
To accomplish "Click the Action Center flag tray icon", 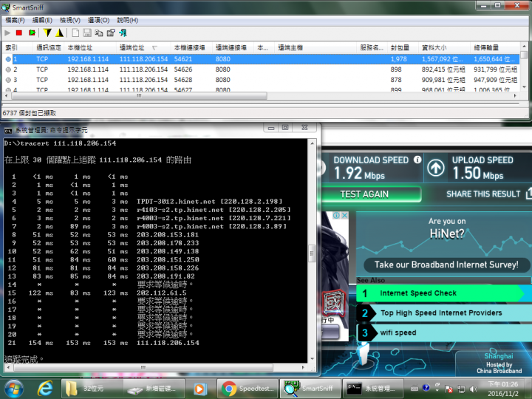I will click(449, 389).
